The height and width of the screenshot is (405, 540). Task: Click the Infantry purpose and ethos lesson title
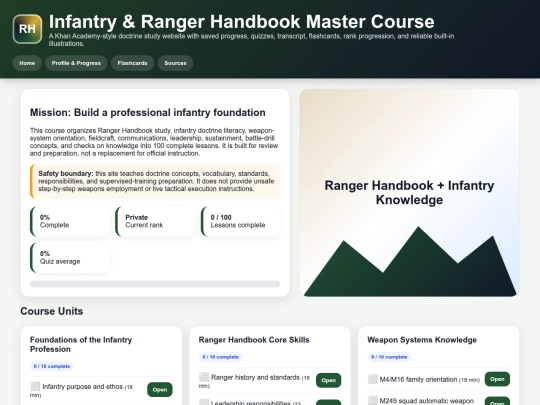coord(82,386)
